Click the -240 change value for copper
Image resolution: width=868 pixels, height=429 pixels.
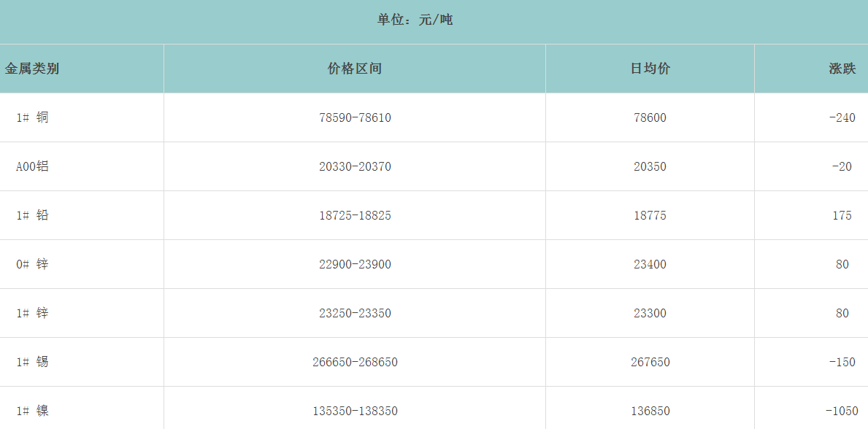click(842, 117)
